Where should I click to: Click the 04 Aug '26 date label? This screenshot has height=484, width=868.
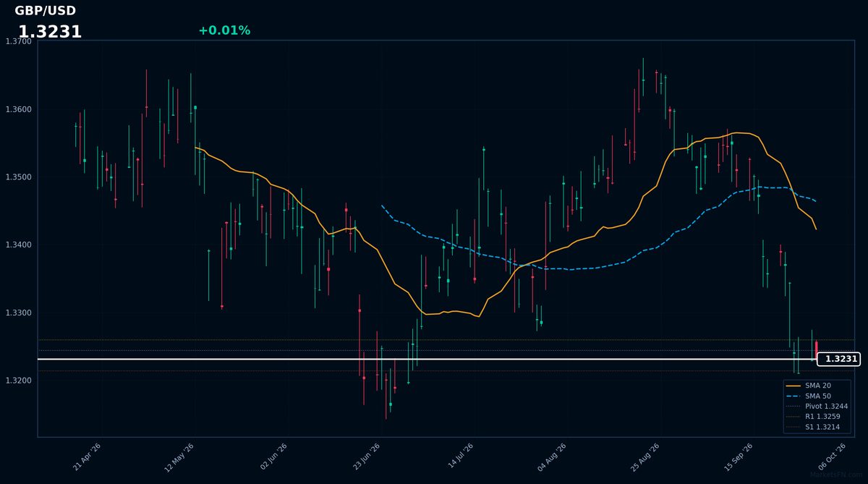(552, 457)
